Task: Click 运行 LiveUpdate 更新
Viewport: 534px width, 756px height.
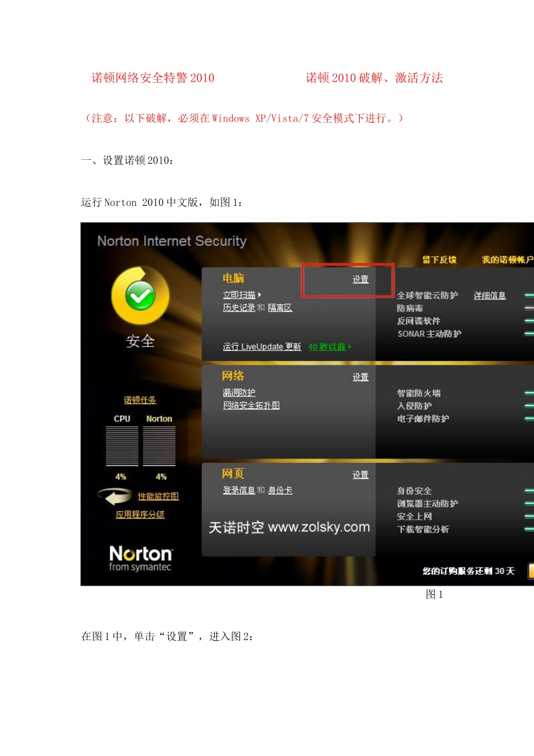Action: coord(262,346)
